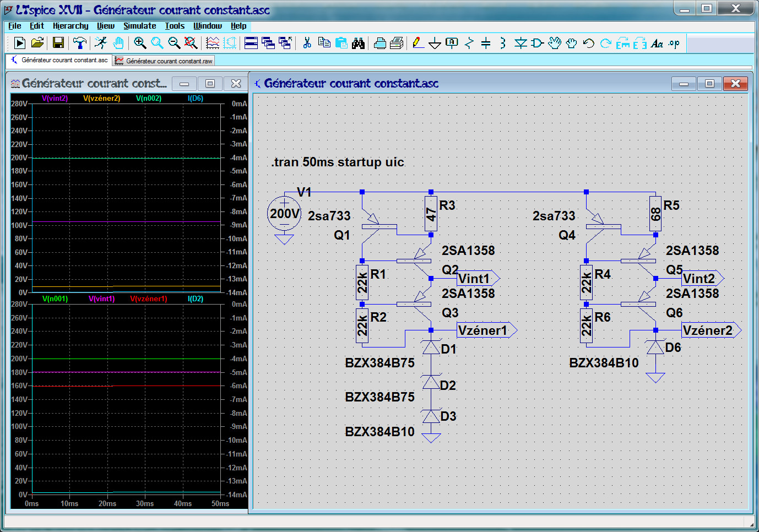Select the I(D2) trace label
Image resolution: width=759 pixels, height=532 pixels.
click(196, 299)
